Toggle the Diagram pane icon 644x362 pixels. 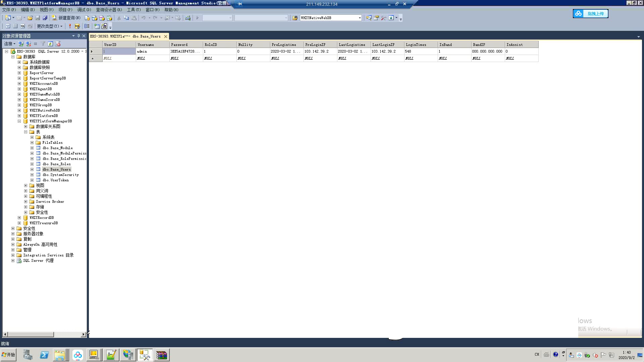tap(8, 26)
